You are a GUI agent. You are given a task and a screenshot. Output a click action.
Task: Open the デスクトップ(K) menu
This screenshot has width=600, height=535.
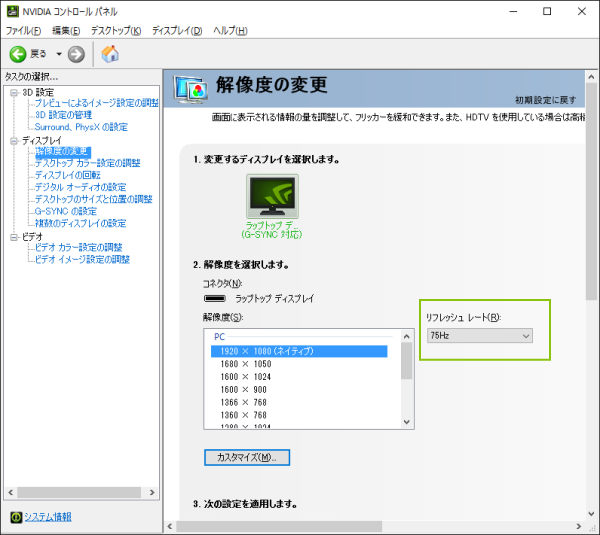(116, 31)
